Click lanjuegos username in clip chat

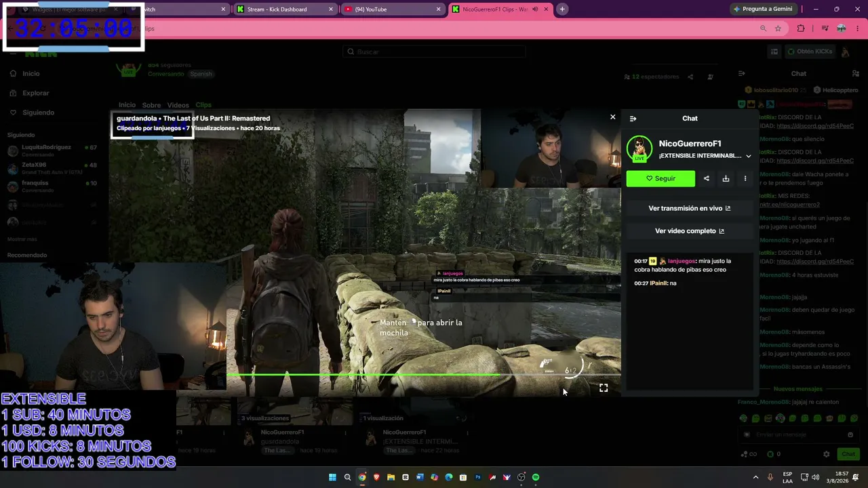click(x=681, y=261)
